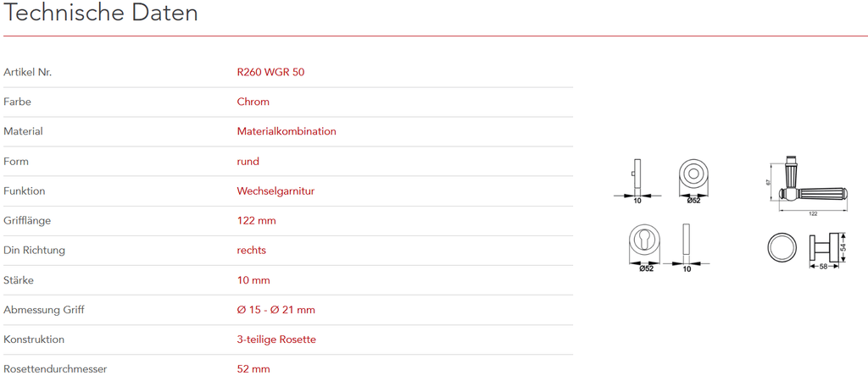This screenshot has height=381, width=868.
Task: Click the Materialkombination value
Action: [x=287, y=131]
